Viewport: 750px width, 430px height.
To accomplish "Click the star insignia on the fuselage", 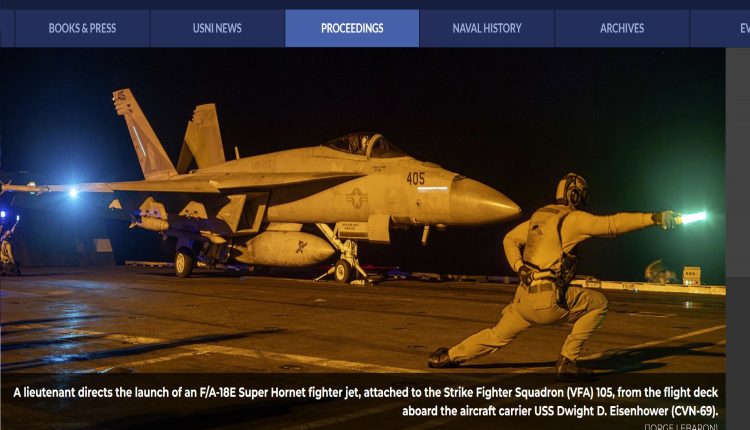I will (356, 198).
